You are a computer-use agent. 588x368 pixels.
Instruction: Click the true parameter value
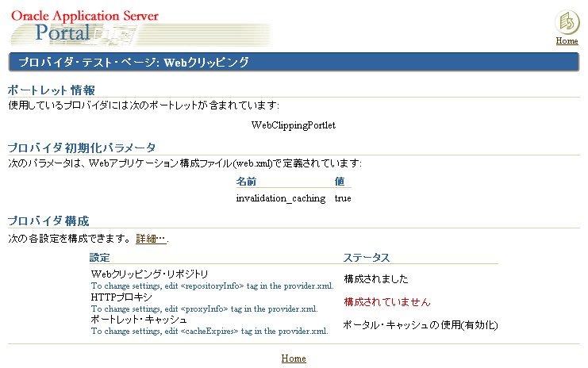click(x=343, y=198)
